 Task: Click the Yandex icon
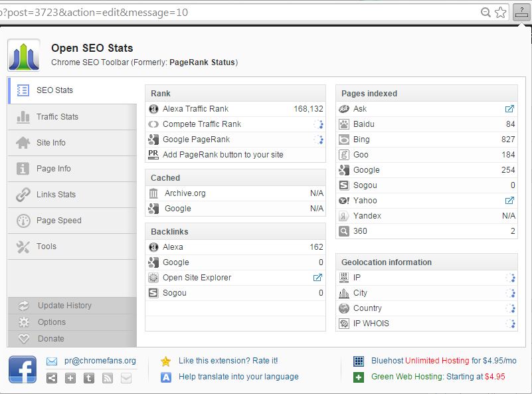point(343,216)
